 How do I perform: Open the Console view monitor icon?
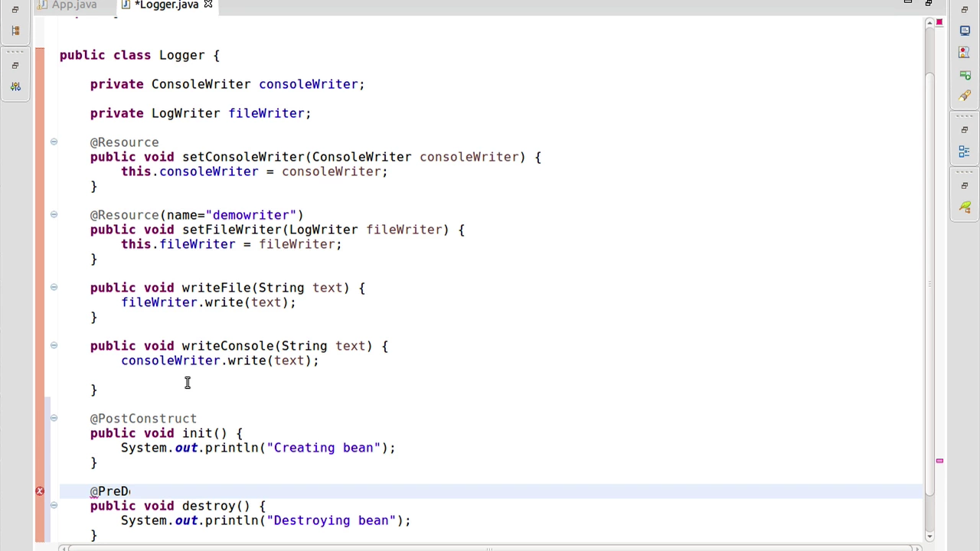[x=965, y=31]
